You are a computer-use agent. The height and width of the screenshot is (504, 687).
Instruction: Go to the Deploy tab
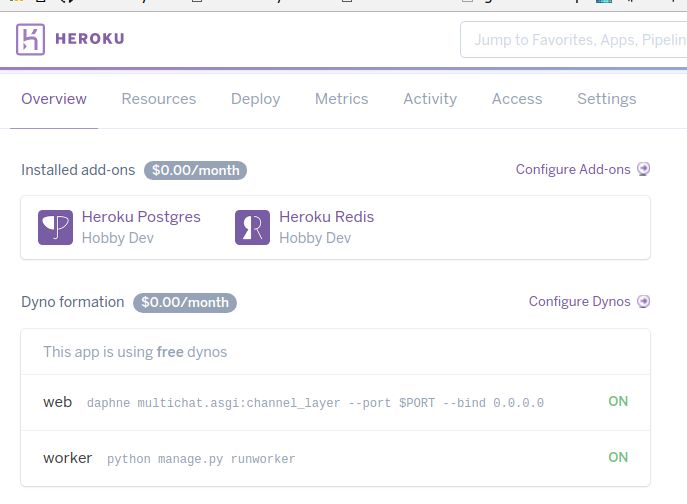(255, 99)
